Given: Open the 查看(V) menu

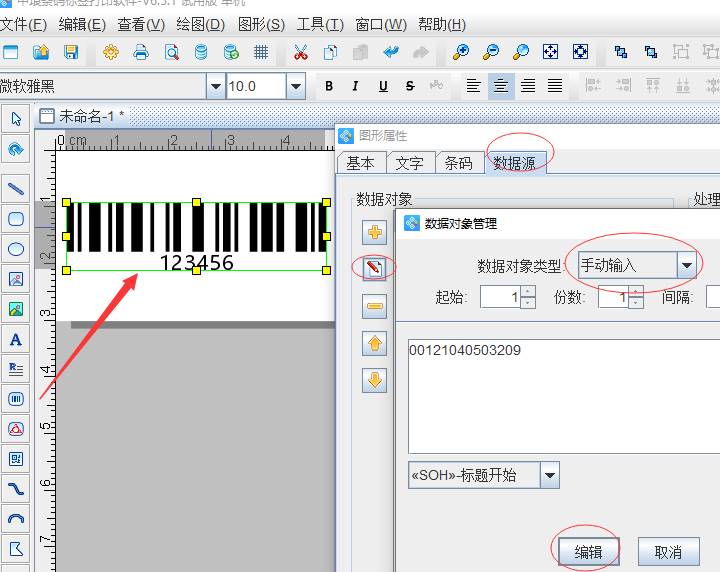Looking at the screenshot, I should tap(141, 24).
